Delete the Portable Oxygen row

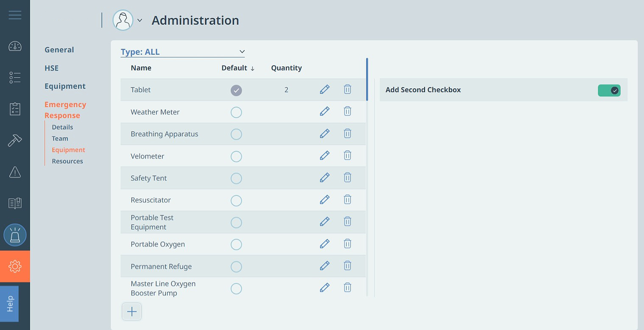click(347, 244)
